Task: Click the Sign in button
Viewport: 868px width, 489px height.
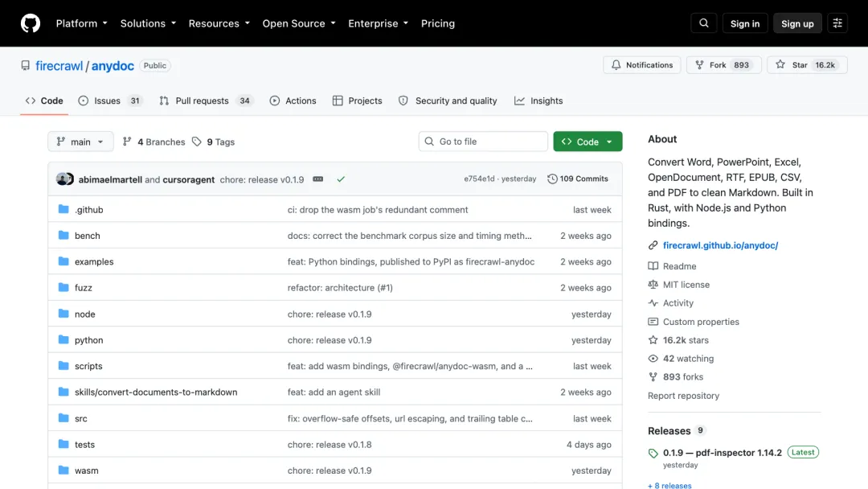Action: [744, 23]
